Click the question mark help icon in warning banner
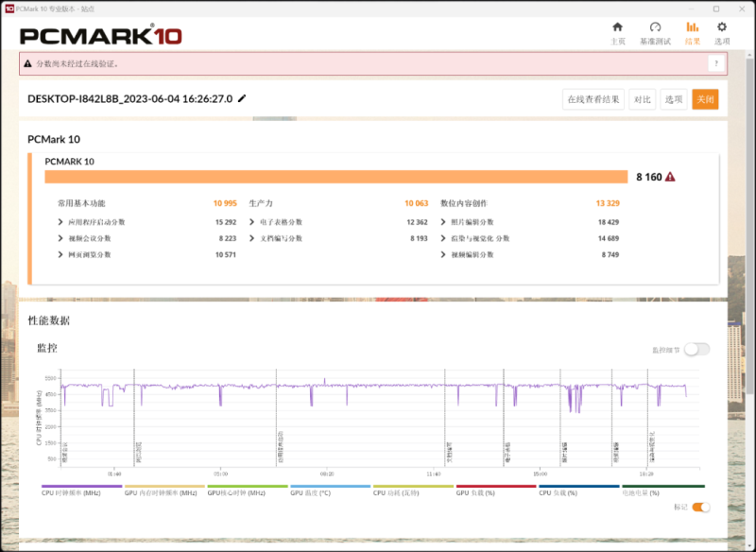 [715, 63]
